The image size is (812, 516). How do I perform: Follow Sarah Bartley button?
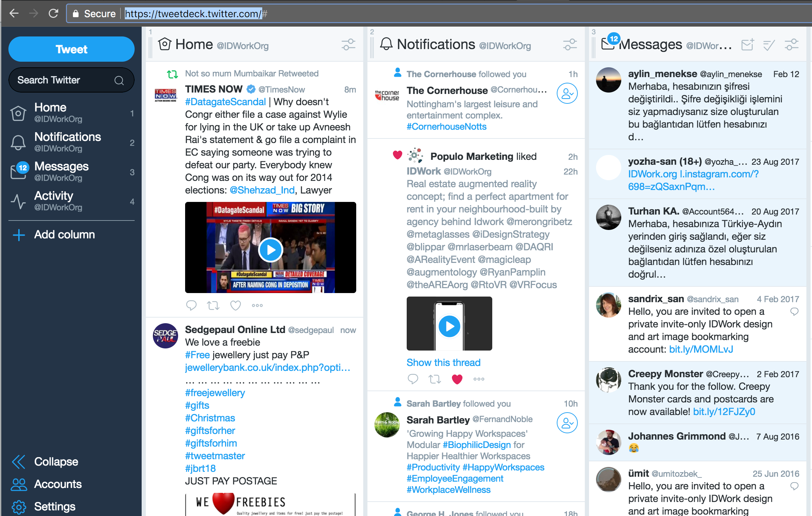coord(567,423)
